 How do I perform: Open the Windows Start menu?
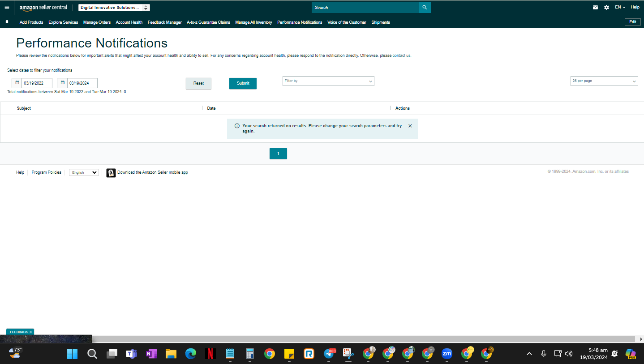tap(72, 354)
